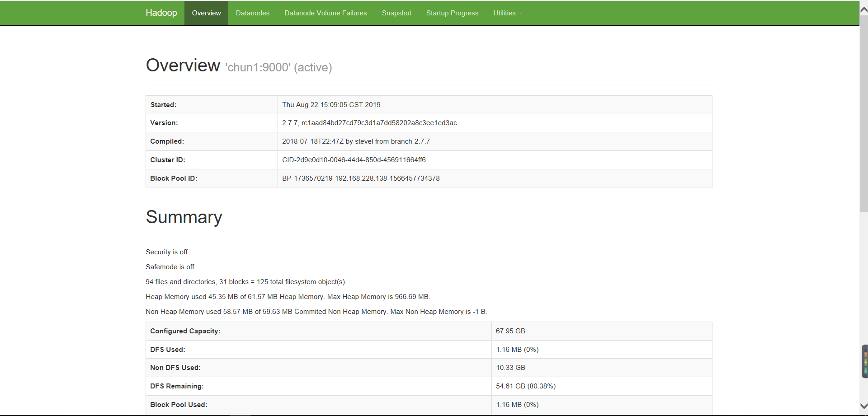Click the 'Summary' heading
The height and width of the screenshot is (416, 868).
184,217
